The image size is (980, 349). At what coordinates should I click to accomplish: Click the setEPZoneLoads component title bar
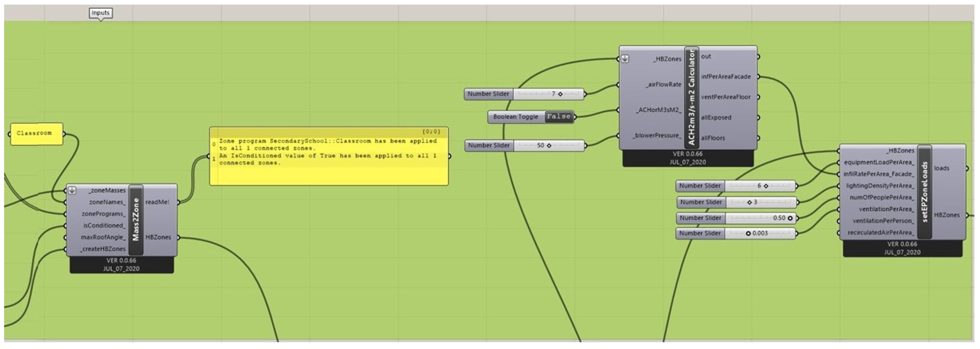click(x=925, y=192)
